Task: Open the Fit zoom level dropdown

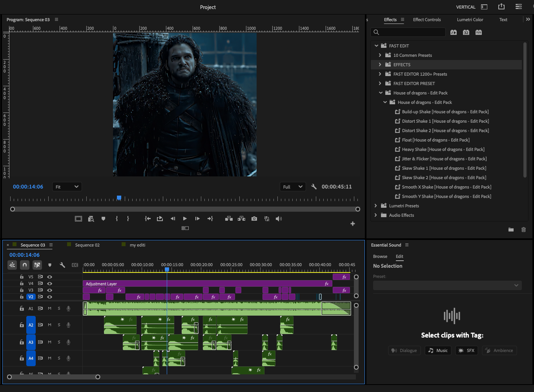Action: pyautogui.click(x=67, y=187)
